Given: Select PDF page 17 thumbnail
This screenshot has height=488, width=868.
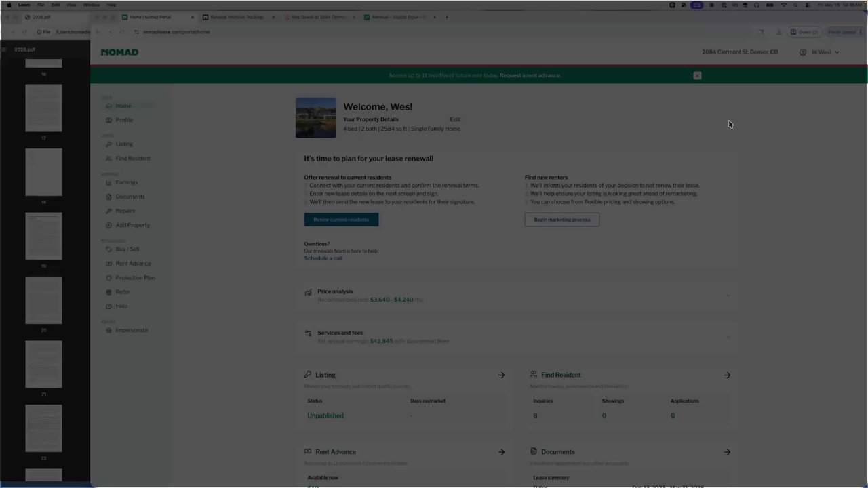Looking at the screenshot, I should 43,108.
